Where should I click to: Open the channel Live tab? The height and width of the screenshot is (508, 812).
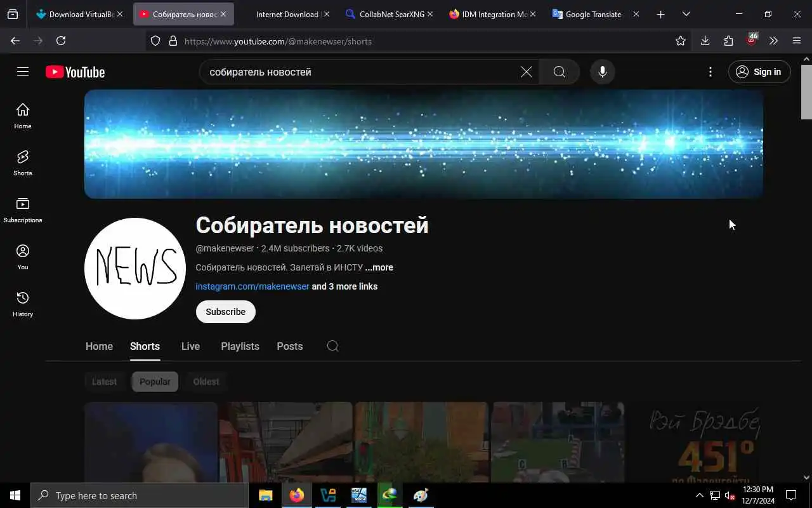tap(190, 346)
